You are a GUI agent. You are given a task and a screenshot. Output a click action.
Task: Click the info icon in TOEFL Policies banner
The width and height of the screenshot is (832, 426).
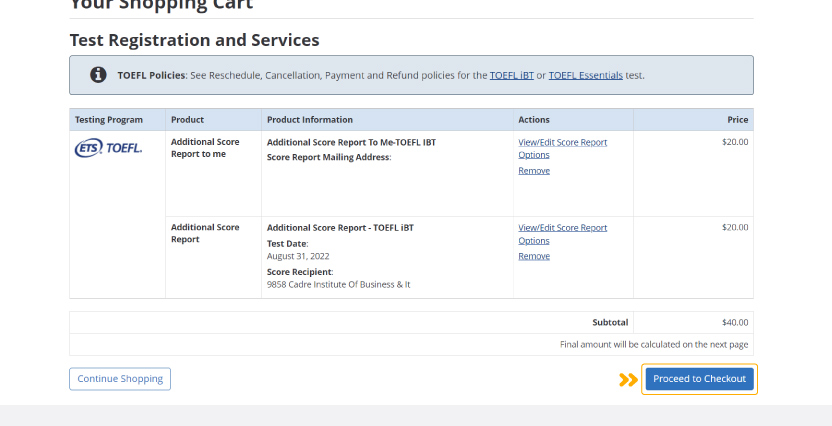98,75
